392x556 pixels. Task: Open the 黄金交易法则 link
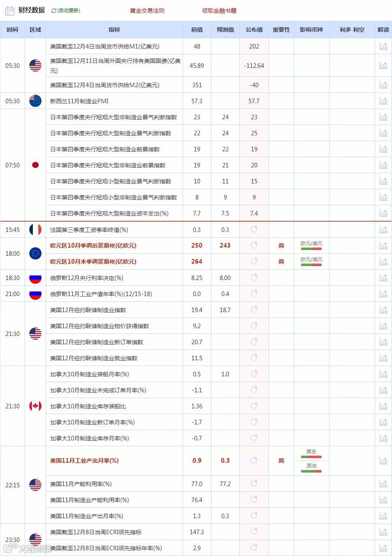(147, 11)
